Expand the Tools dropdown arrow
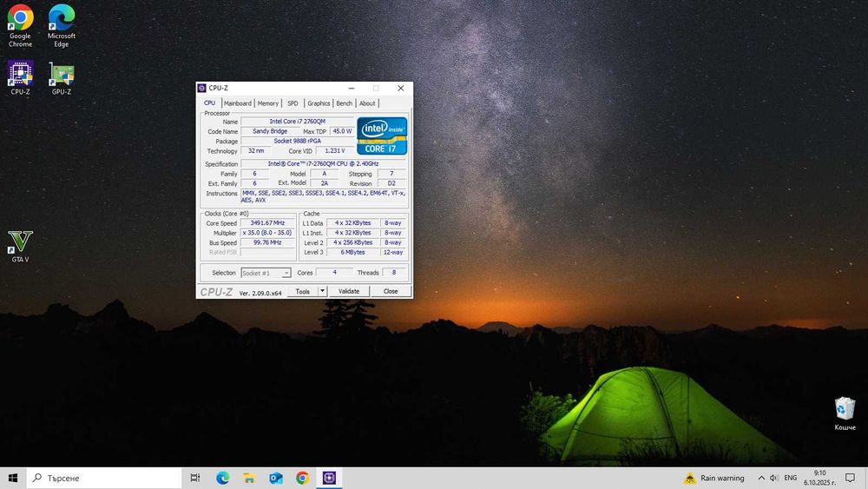 (x=323, y=291)
